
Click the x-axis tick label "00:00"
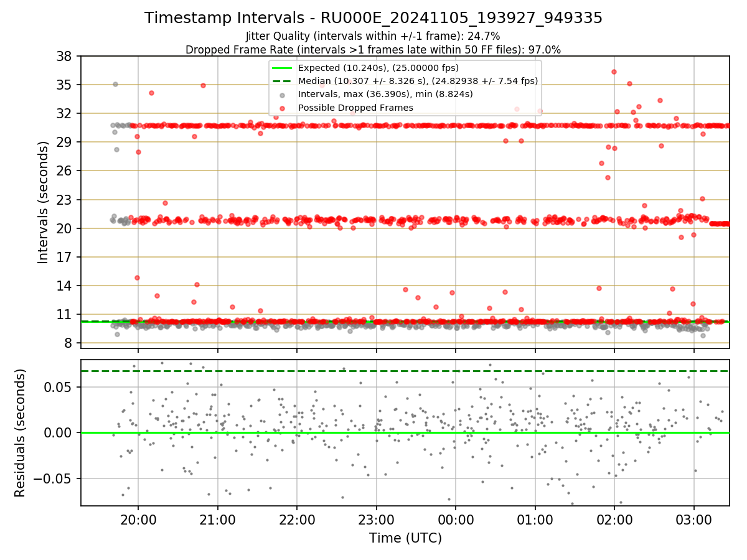pyautogui.click(x=456, y=520)
